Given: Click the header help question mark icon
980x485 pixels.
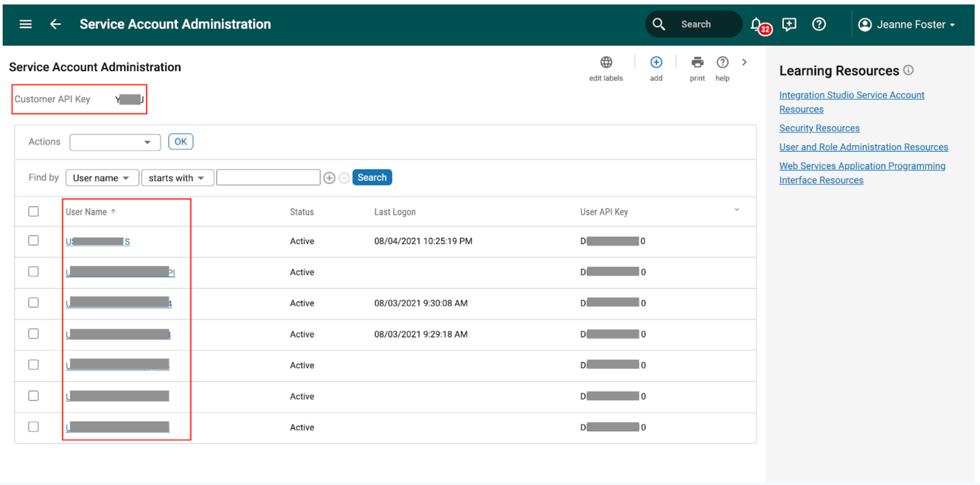Looking at the screenshot, I should (x=818, y=24).
